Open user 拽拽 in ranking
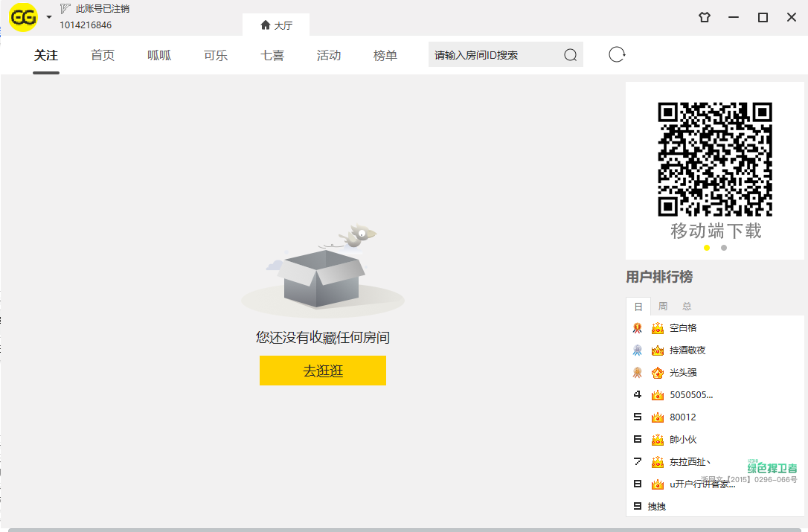 [x=656, y=507]
